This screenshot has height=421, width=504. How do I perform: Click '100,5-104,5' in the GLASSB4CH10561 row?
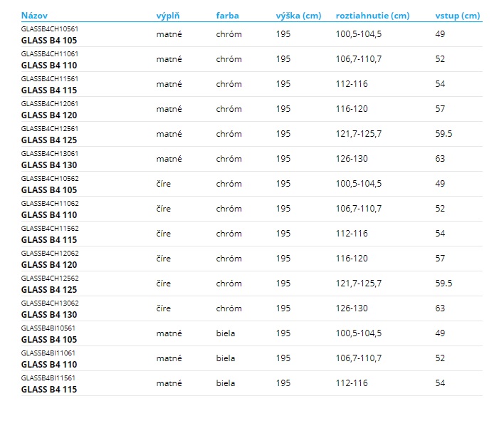pyautogui.click(x=359, y=34)
